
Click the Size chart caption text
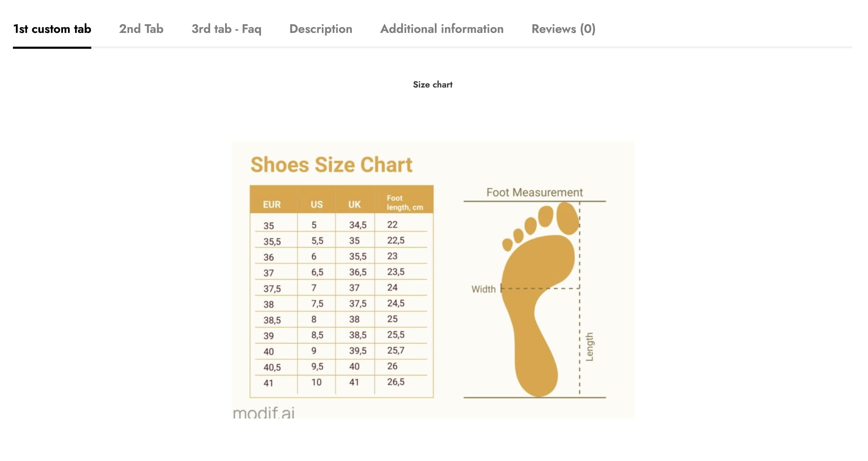(432, 85)
